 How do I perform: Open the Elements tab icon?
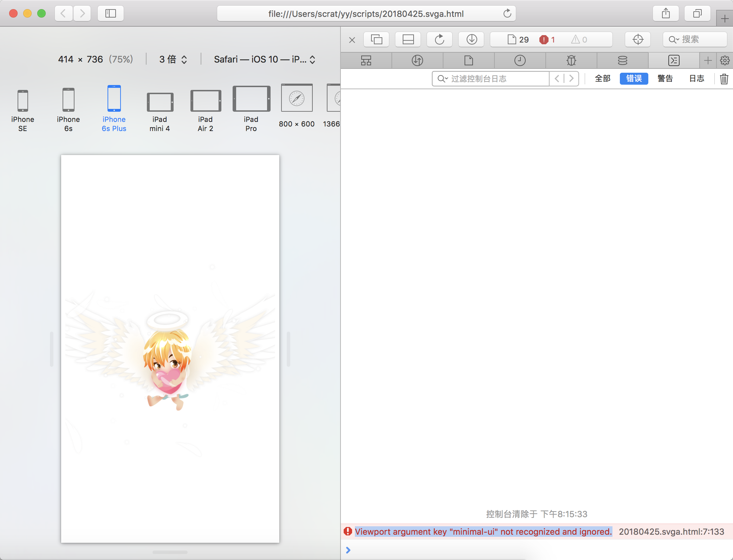pos(366,60)
